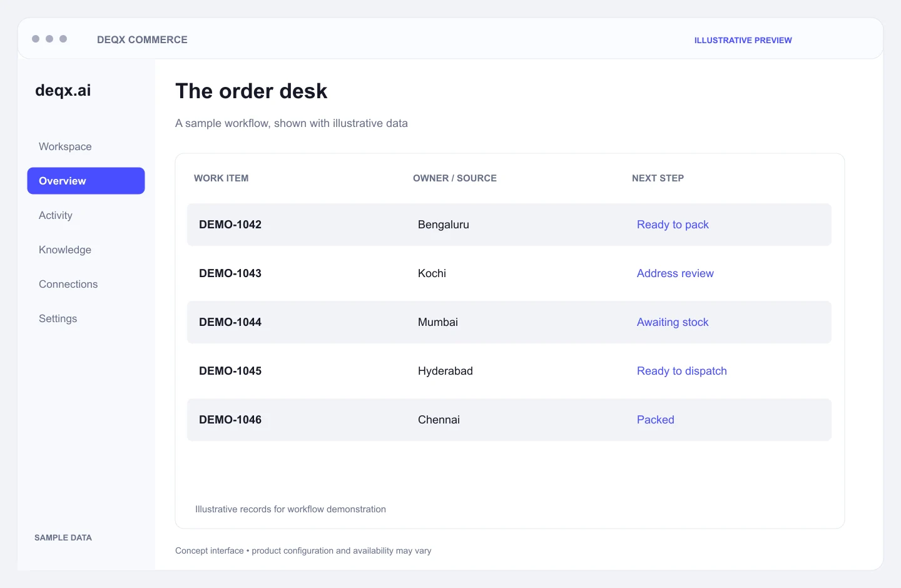Image resolution: width=901 pixels, height=588 pixels.
Task: Open the Ready to dispatch link
Action: [x=682, y=371]
